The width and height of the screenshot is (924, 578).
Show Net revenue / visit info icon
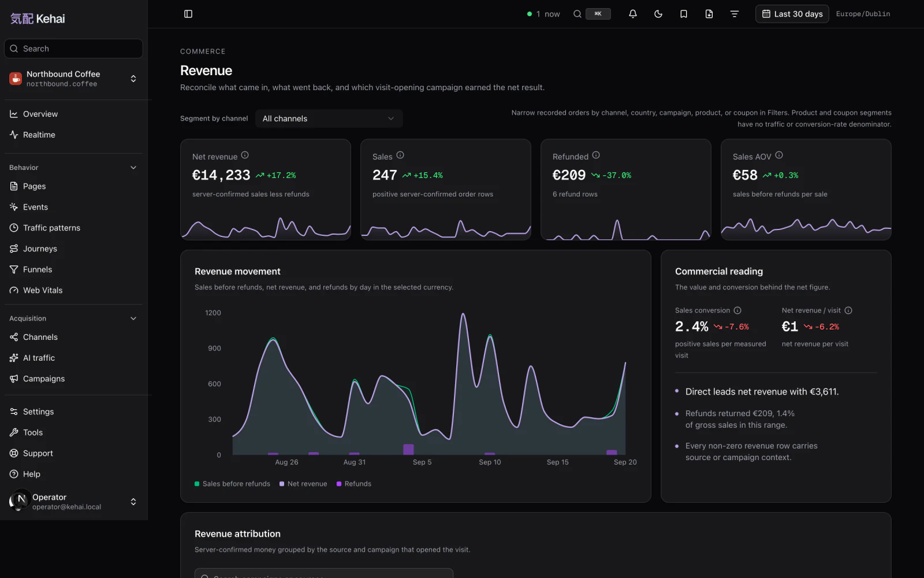(848, 310)
